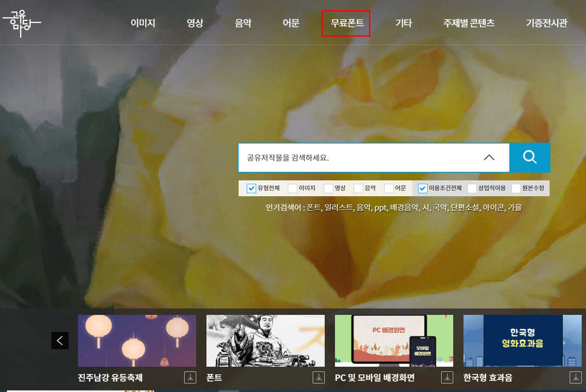Download icon for PC 및 모바일 배경화면

[447, 377]
